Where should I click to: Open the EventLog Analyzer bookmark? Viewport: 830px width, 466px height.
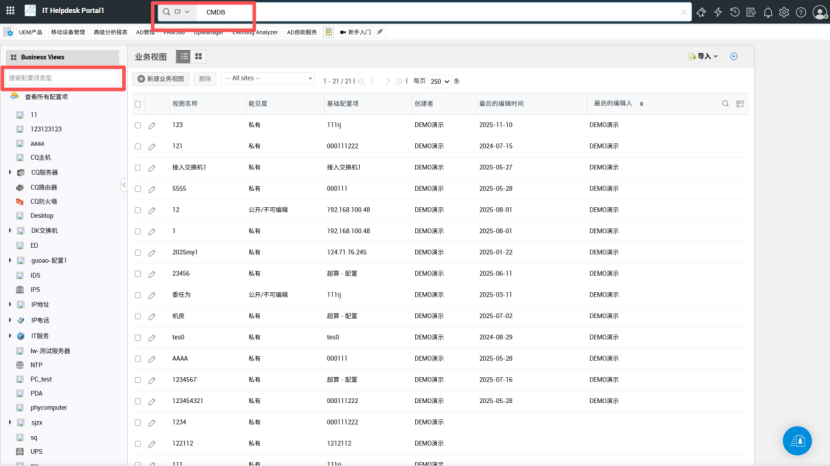pos(254,32)
